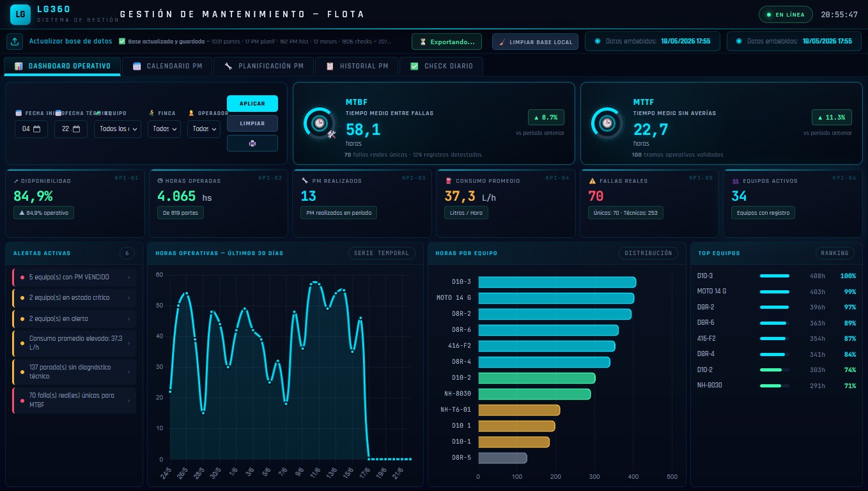Click the MTBF clock gauge icon
The width and height of the screenshot is (868, 491).
[x=320, y=123]
